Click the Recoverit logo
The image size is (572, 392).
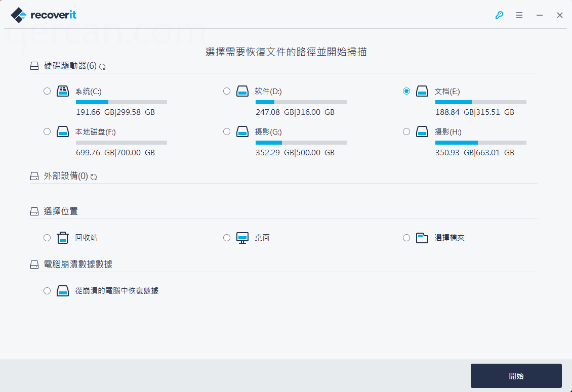[x=44, y=15]
